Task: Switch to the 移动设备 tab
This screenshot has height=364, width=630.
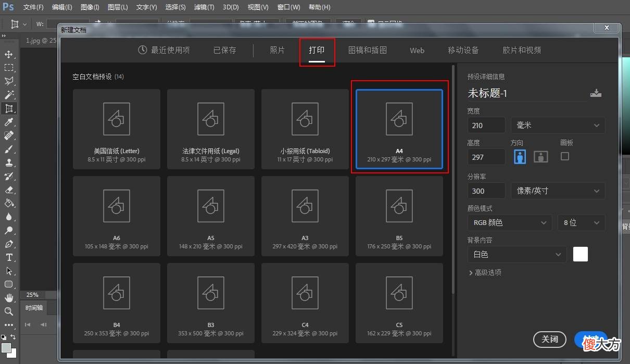Action: (x=463, y=50)
